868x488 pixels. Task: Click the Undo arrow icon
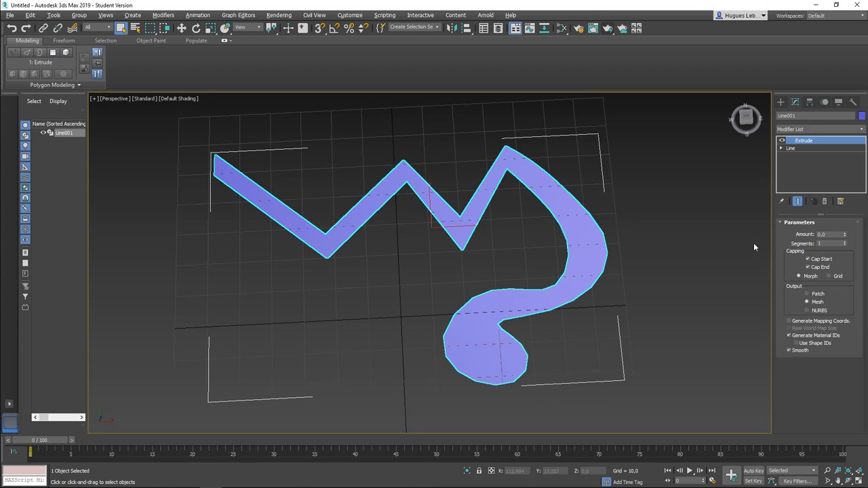[12, 28]
